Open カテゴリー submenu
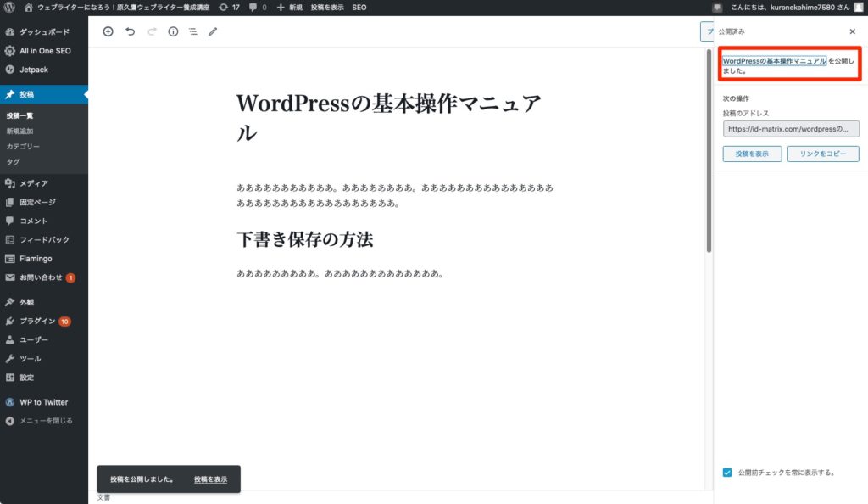This screenshot has height=504, width=868. pyautogui.click(x=23, y=146)
